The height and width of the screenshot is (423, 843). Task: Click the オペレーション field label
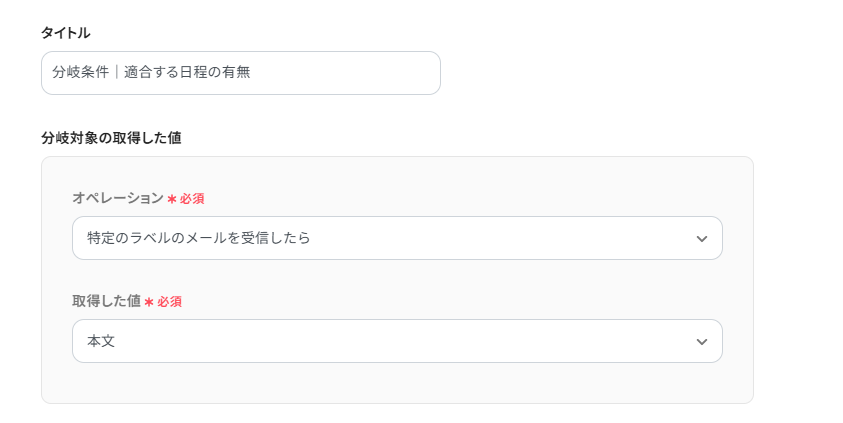pos(117,198)
